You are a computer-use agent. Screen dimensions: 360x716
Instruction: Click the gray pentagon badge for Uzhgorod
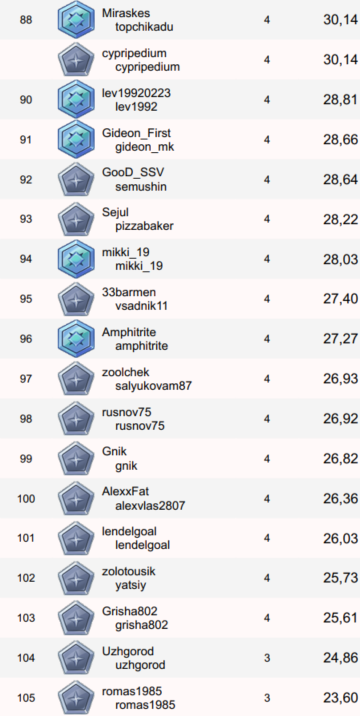76,658
